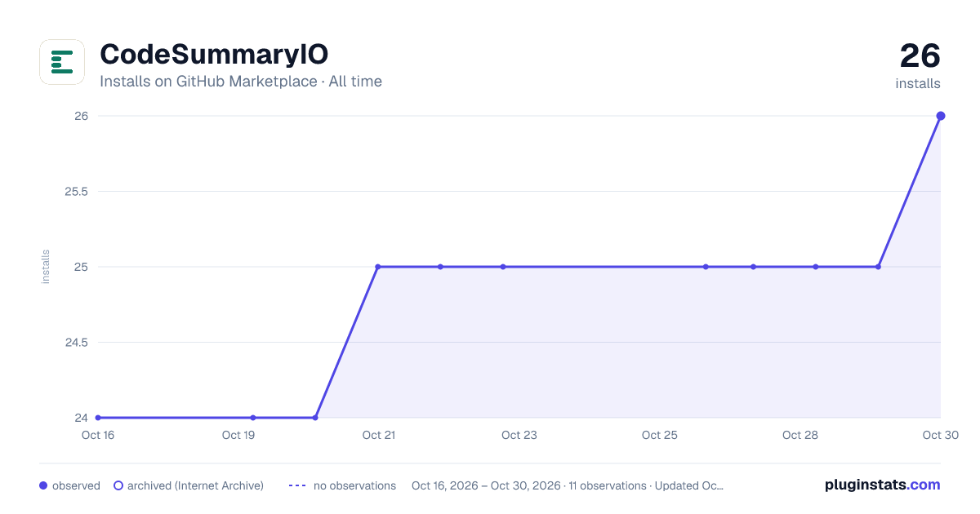Select the data point just after Oct 19
The image size is (980, 514).
(253, 418)
